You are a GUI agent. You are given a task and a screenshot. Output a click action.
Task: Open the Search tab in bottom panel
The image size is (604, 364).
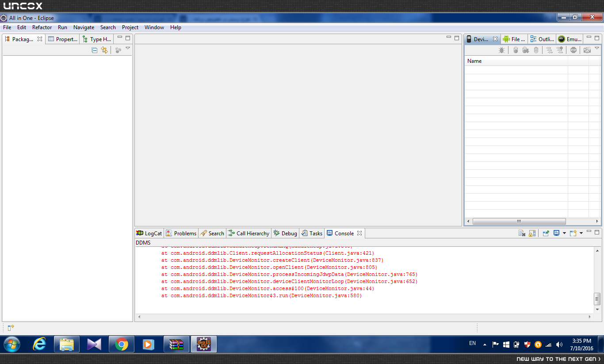[x=212, y=233]
